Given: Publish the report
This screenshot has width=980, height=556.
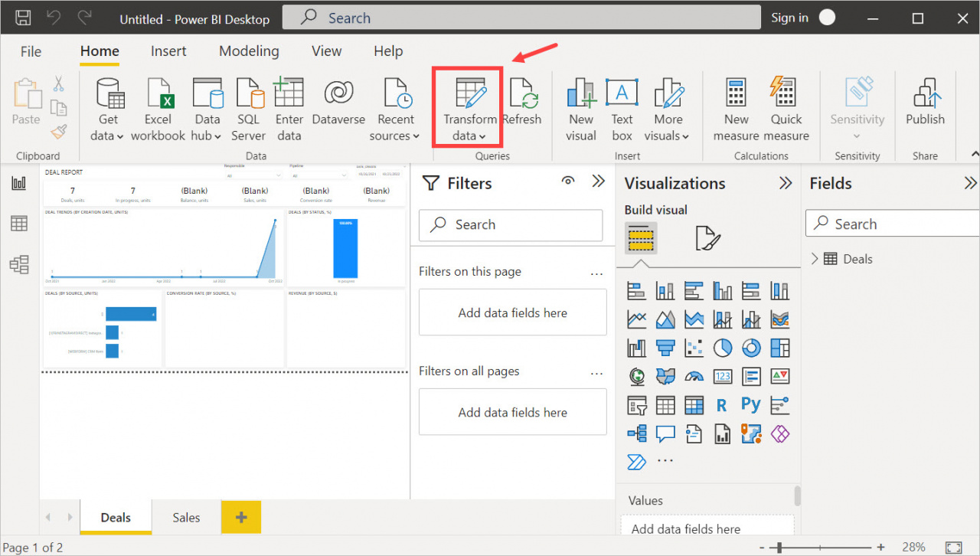Looking at the screenshot, I should pos(925,102).
